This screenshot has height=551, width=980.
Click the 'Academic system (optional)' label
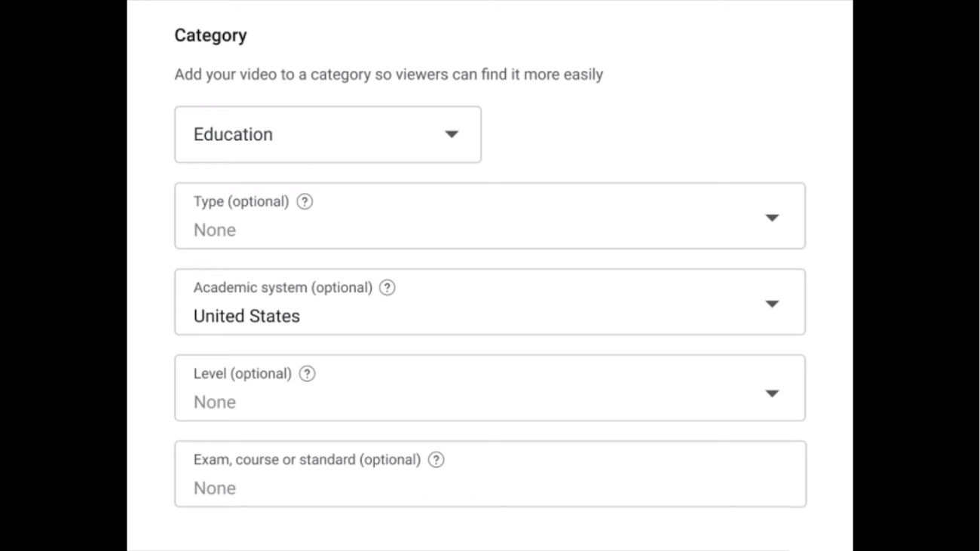click(283, 288)
